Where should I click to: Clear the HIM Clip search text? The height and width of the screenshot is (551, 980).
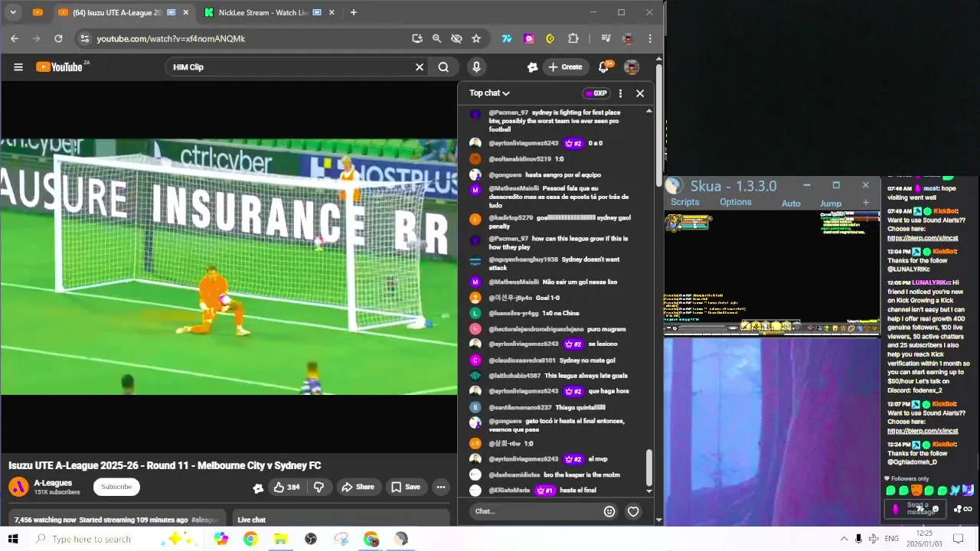[x=420, y=67]
